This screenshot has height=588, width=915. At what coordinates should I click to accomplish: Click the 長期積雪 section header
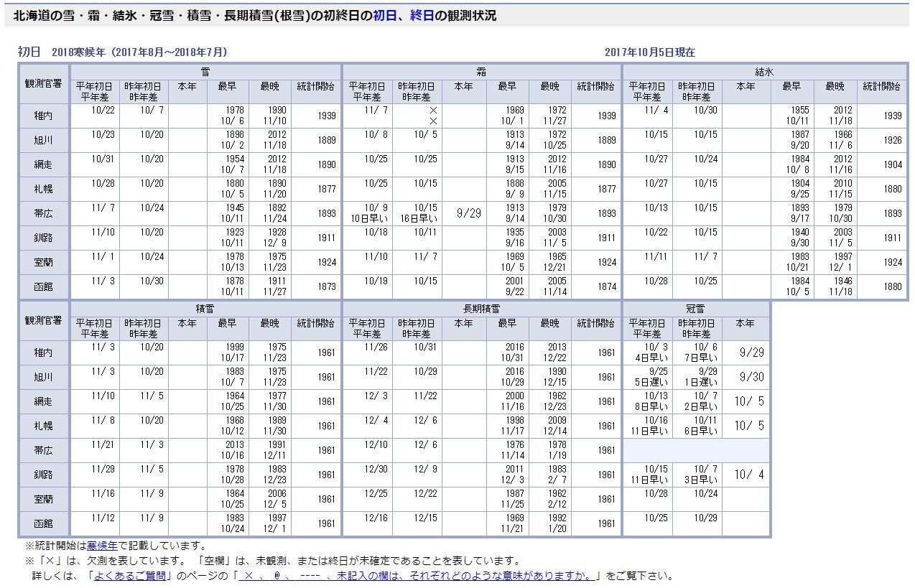click(482, 308)
